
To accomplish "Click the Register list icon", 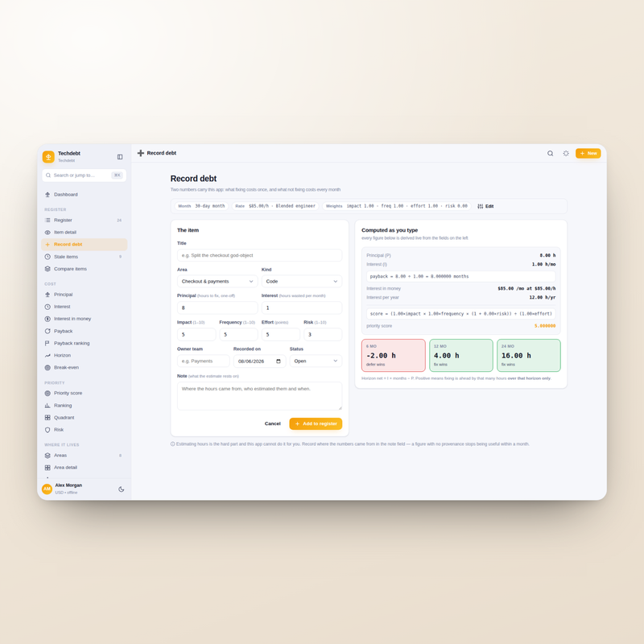I will click(47, 220).
